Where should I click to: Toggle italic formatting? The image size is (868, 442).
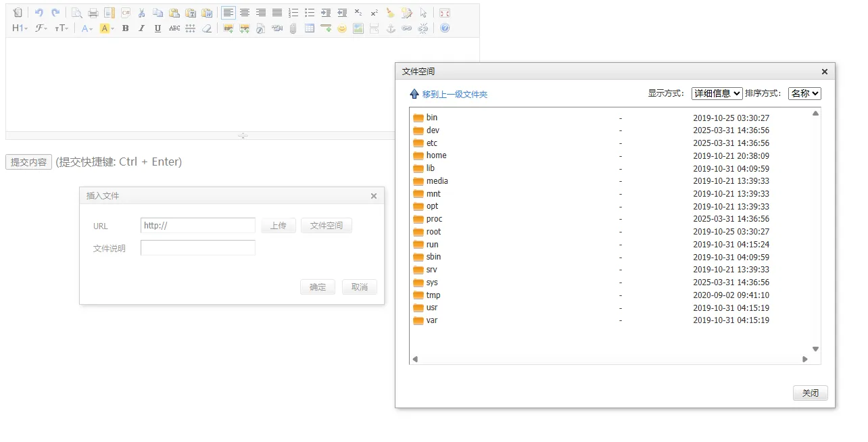(x=141, y=28)
